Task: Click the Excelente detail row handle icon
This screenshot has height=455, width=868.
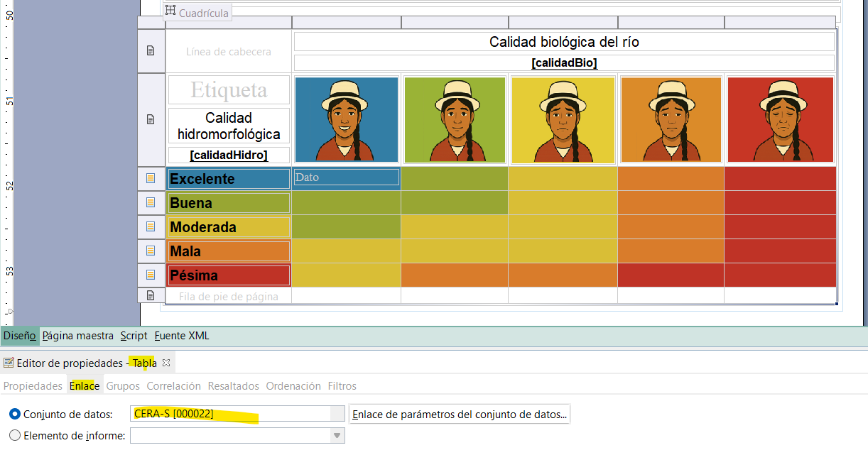Action: [x=151, y=178]
